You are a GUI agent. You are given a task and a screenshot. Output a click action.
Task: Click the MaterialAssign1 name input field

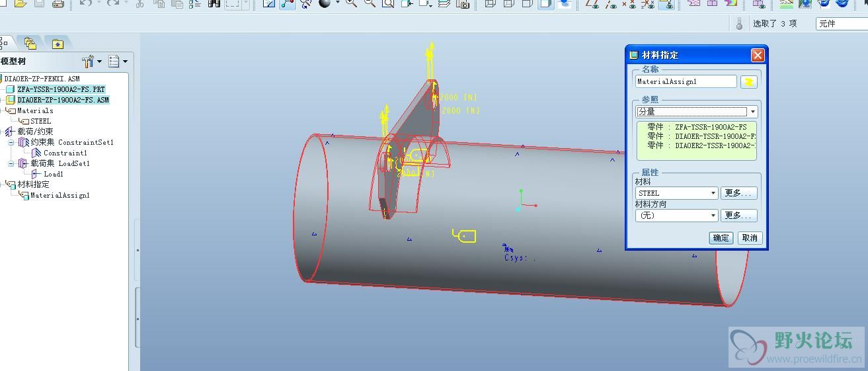coord(686,81)
